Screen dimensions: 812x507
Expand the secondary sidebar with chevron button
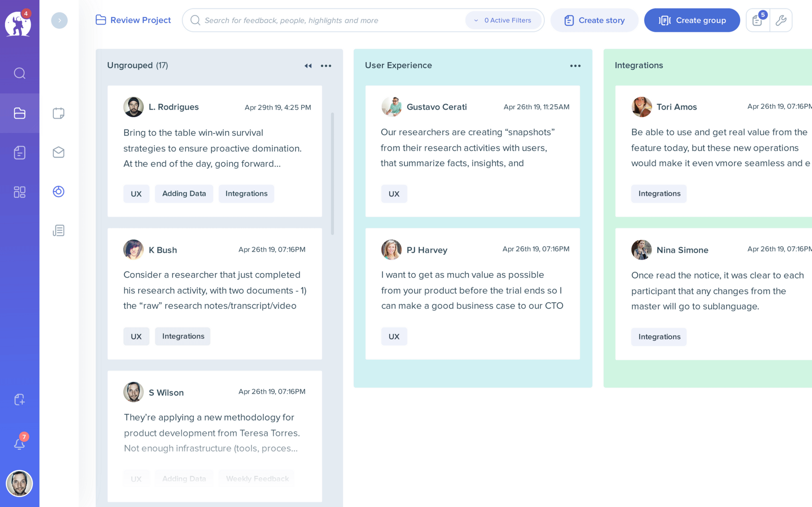point(59,21)
